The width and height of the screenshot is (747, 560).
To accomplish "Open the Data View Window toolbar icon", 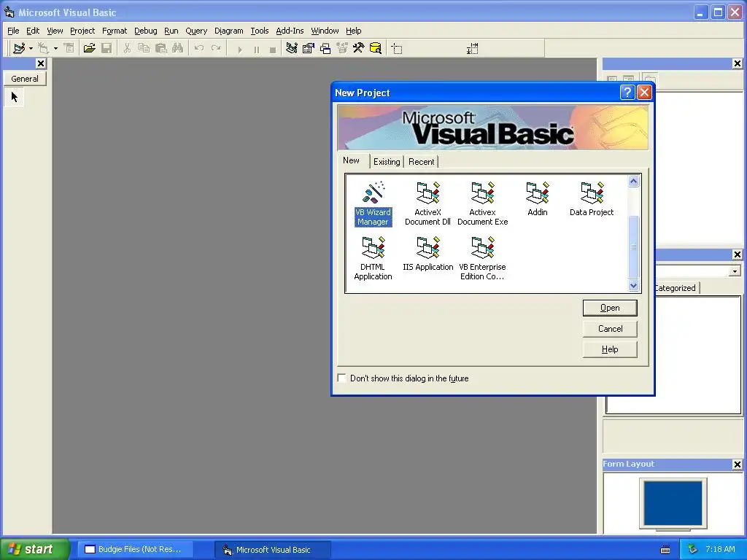I will [376, 49].
